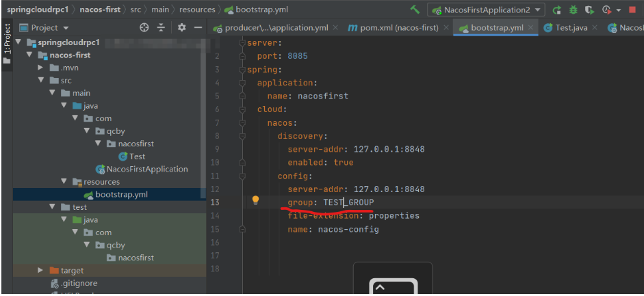Image resolution: width=644 pixels, height=296 pixels.
Task: Click the src breadcrumb in navigation bar
Action: tap(136, 10)
